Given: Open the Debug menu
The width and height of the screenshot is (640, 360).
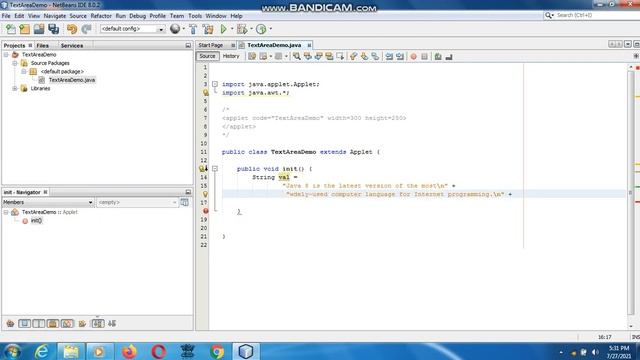Looking at the screenshot, I should click(x=138, y=16).
